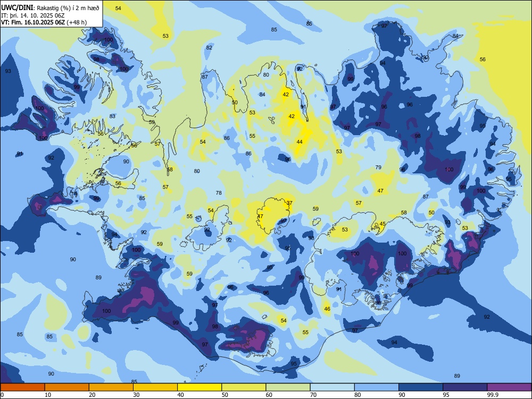Click the humidity value '79' on the map

pyautogui.click(x=379, y=167)
